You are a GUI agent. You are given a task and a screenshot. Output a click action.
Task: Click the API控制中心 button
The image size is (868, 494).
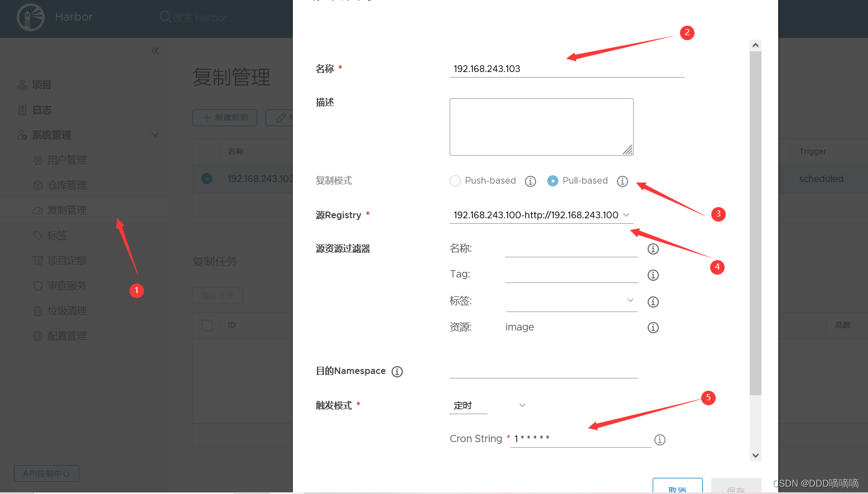click(x=46, y=473)
